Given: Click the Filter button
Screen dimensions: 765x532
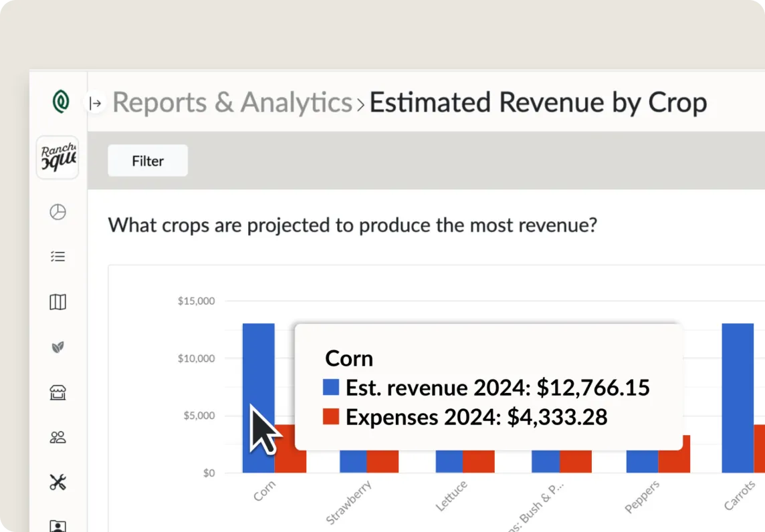Looking at the screenshot, I should click(148, 161).
